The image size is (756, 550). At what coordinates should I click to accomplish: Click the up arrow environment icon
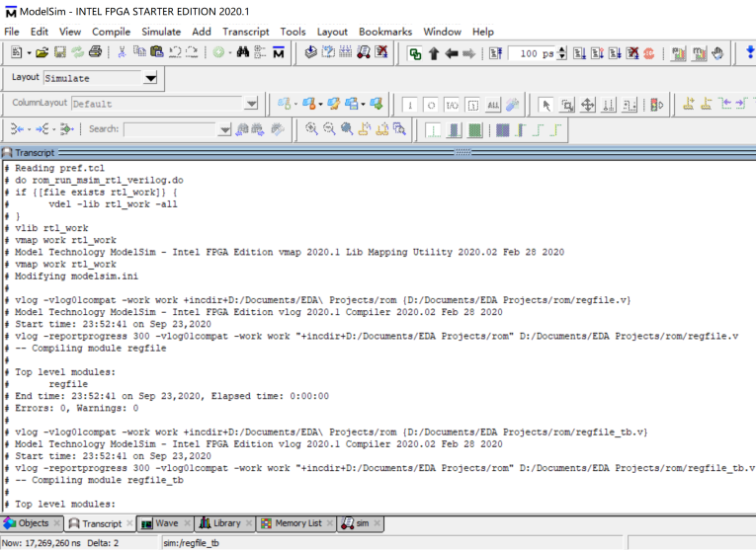434,53
